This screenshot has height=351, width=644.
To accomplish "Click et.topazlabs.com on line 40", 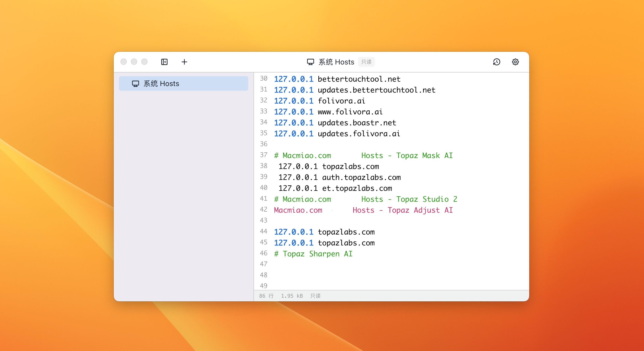I will 357,188.
